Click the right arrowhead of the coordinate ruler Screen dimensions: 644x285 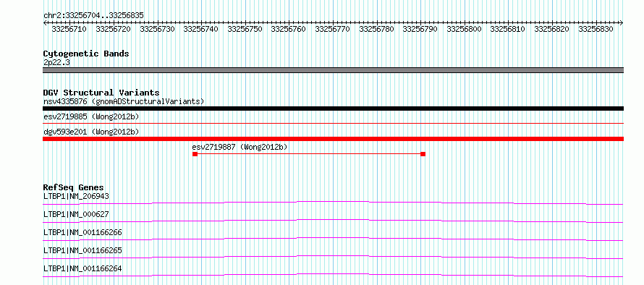coord(622,22)
